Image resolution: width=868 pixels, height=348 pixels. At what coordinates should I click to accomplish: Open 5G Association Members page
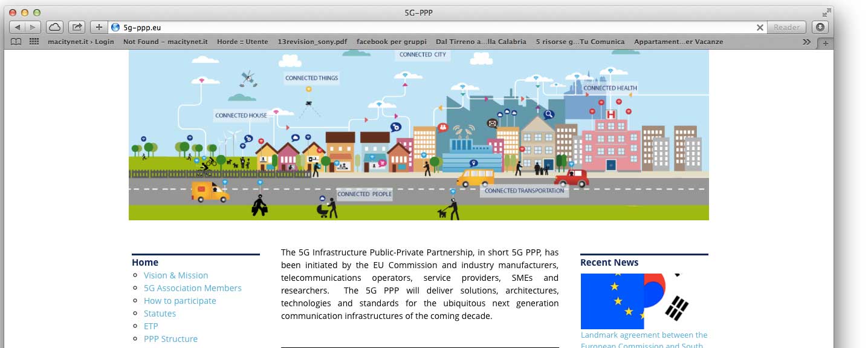coord(192,288)
